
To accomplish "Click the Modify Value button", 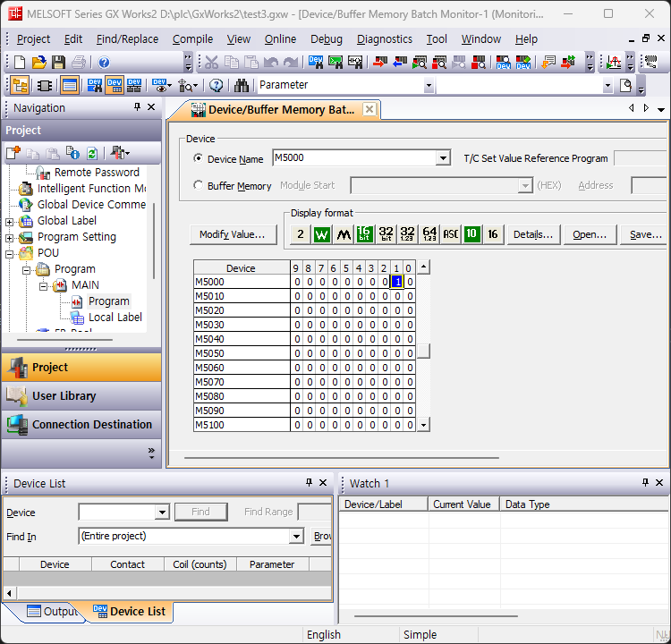I will click(x=234, y=234).
